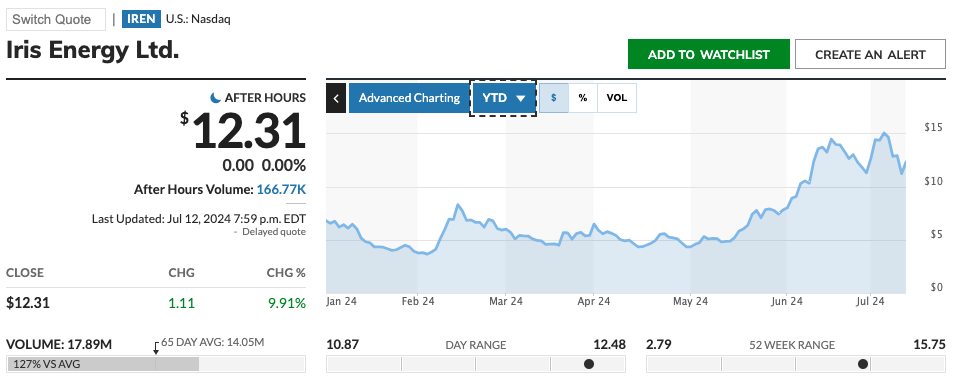Select the IREN ticker badge
This screenshot has height=385, width=959.
(x=141, y=19)
